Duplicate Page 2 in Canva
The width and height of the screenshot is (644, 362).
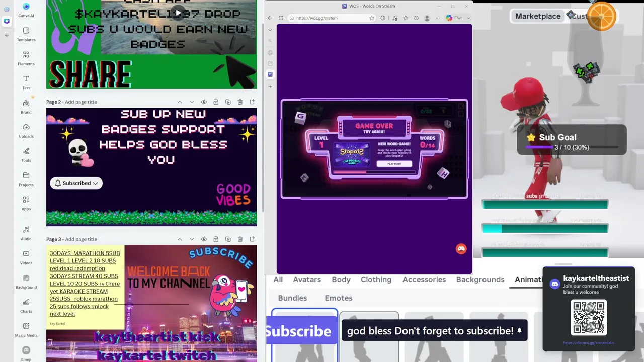[x=228, y=102]
